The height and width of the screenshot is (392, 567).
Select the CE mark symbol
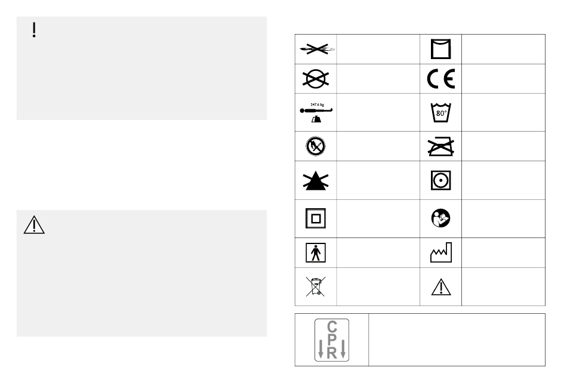click(x=441, y=79)
